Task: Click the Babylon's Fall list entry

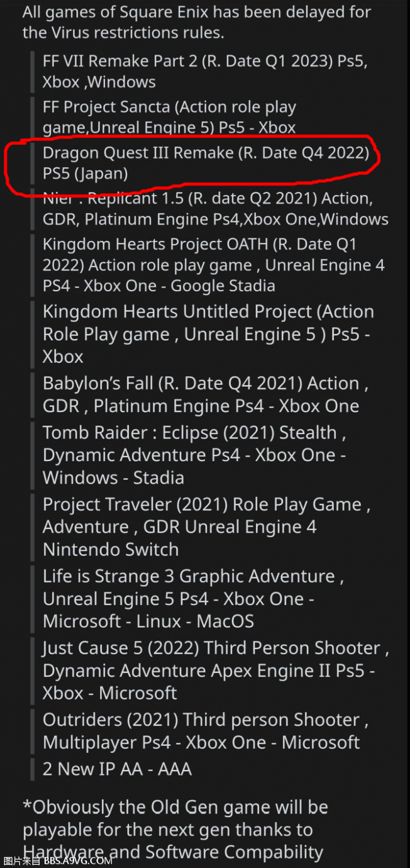Action: click(205, 395)
